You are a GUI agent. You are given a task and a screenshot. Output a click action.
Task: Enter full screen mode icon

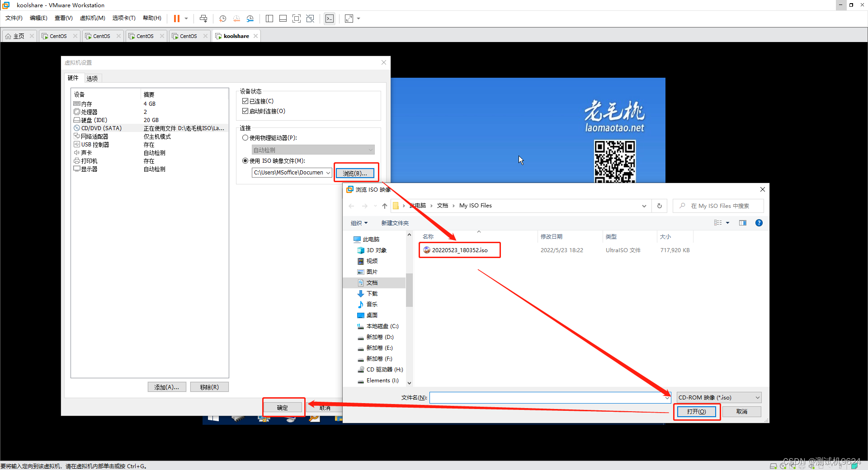point(297,19)
